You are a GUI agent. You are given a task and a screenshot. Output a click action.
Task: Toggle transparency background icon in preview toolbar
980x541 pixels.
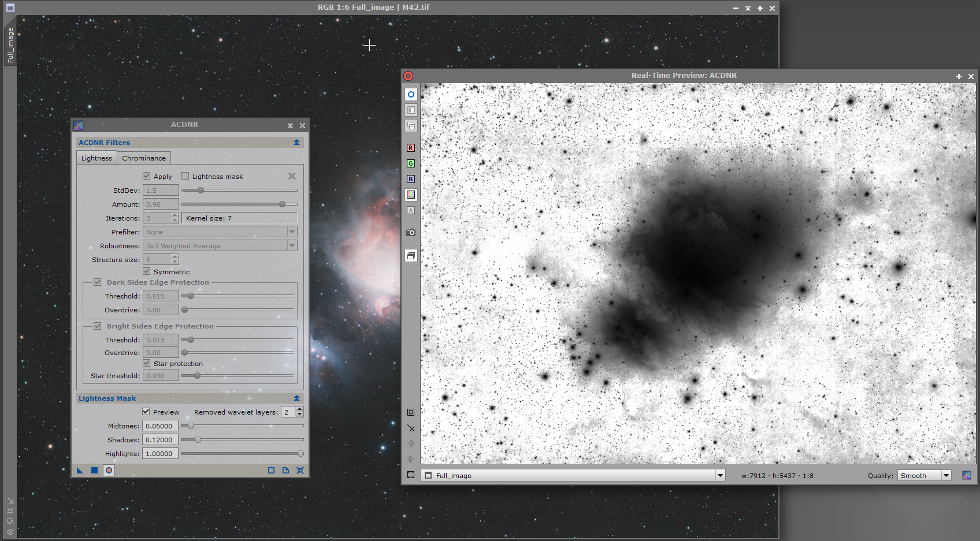click(x=411, y=110)
